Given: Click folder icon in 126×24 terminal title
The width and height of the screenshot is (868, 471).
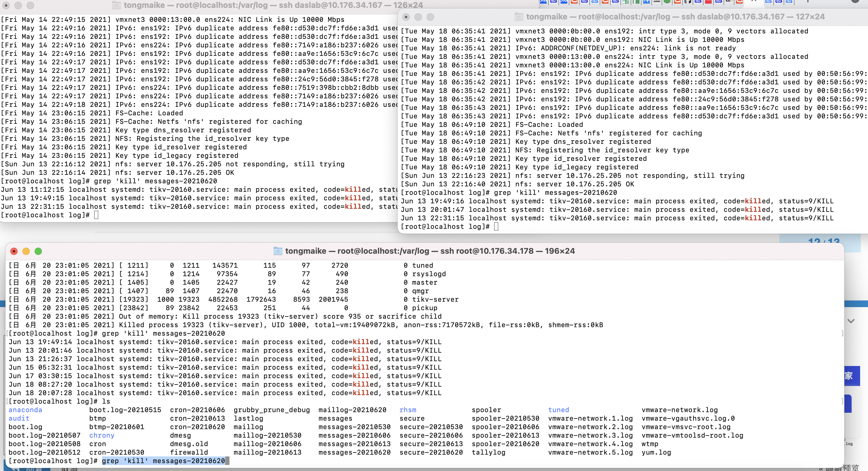Looking at the screenshot, I should point(116,5).
